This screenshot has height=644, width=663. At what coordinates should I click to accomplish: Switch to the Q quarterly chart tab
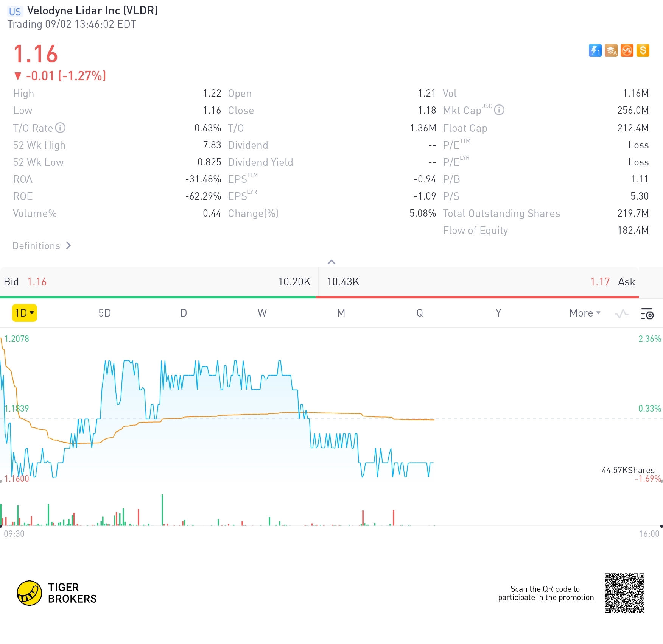420,313
